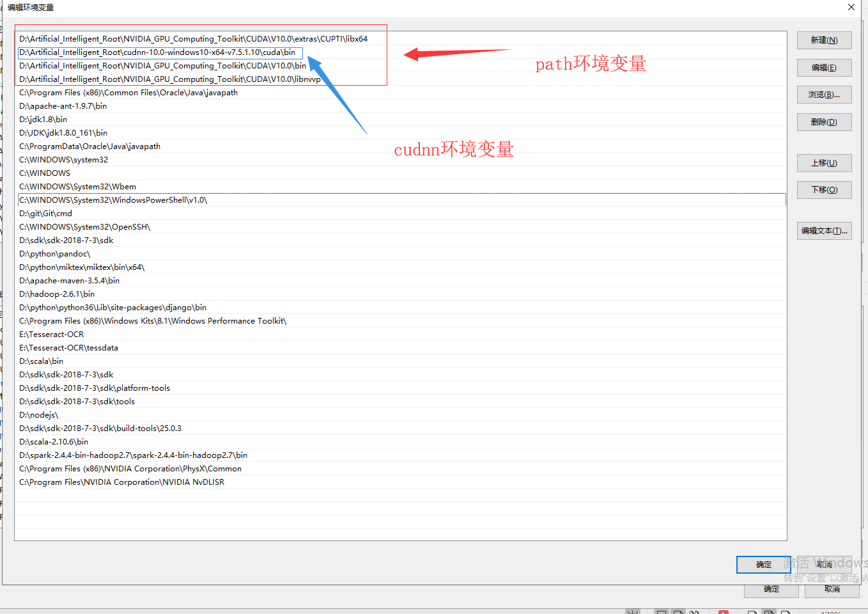Select the D:\git\Git\cmd entry
The height and width of the screenshot is (614, 868).
(401, 214)
